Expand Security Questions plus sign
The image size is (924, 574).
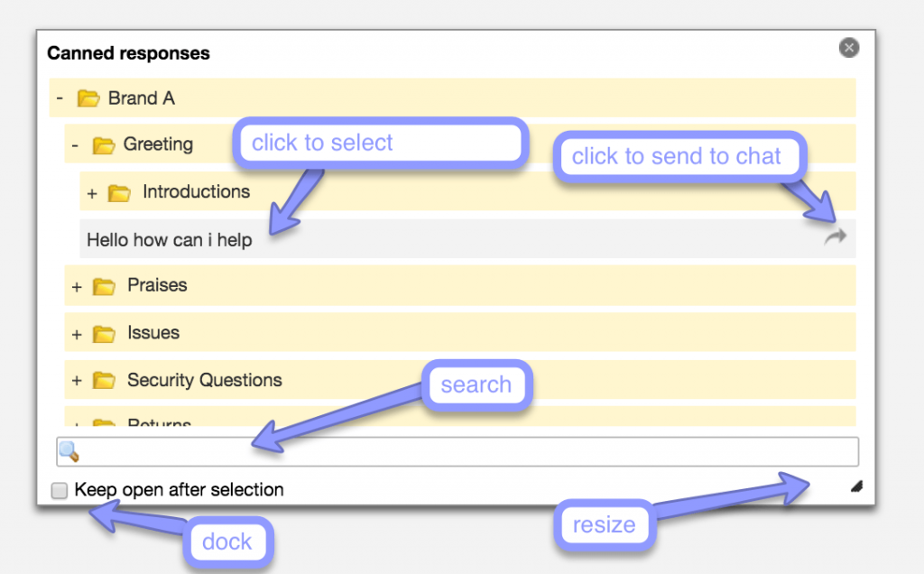[x=77, y=382]
